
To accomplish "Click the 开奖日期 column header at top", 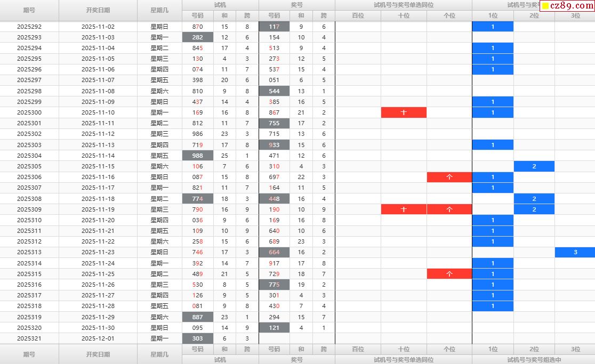I will (98, 10).
